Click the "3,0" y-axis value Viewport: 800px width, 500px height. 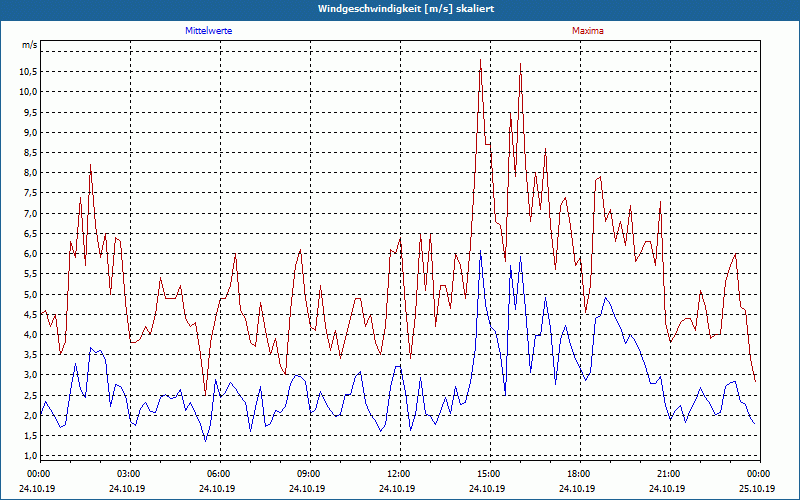tap(30, 375)
